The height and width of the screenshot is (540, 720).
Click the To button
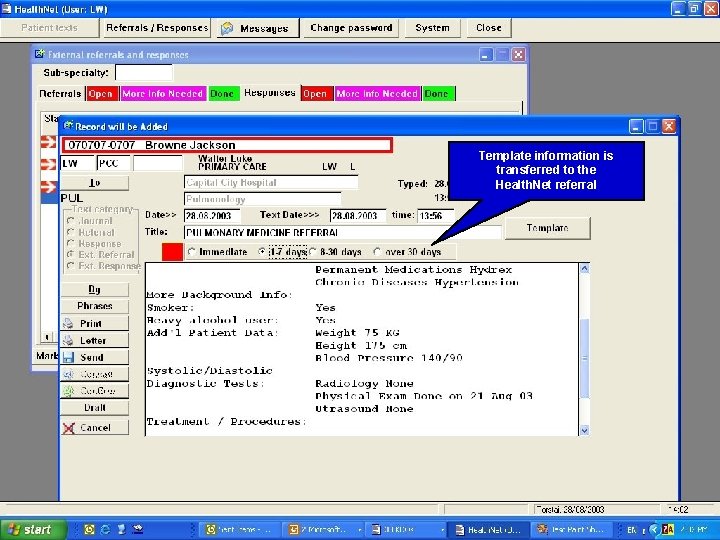(95, 183)
